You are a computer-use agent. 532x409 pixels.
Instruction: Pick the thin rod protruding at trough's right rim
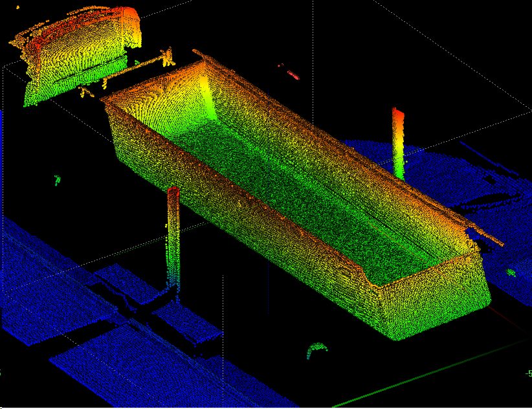point(487,236)
